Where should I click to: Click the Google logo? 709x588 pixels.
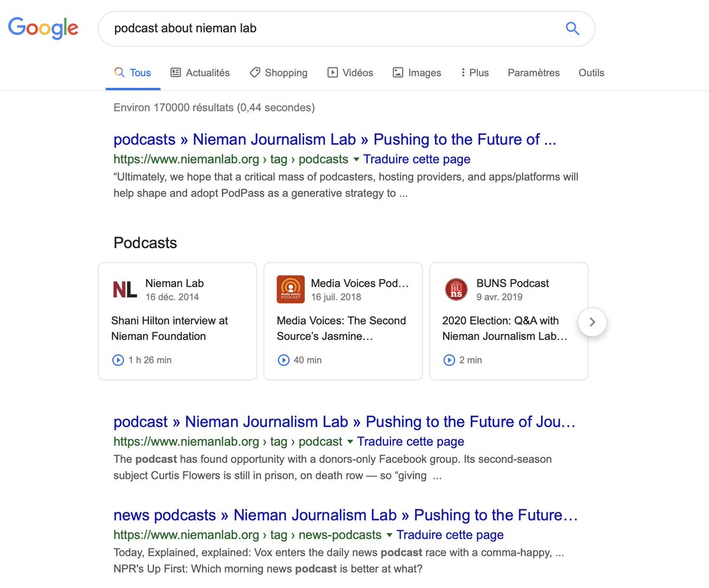tap(43, 28)
